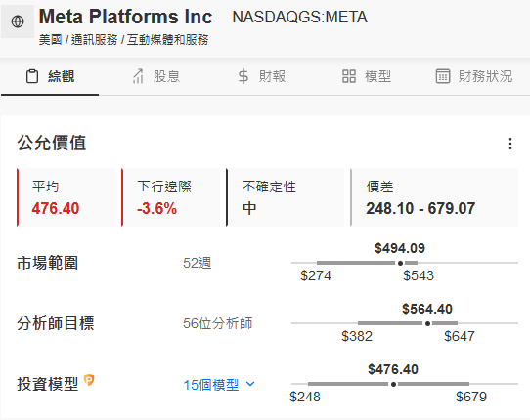This screenshot has height=420, width=530.
Task: Click the 互動媒體和服務 industry link
Action: pyautogui.click(x=167, y=40)
